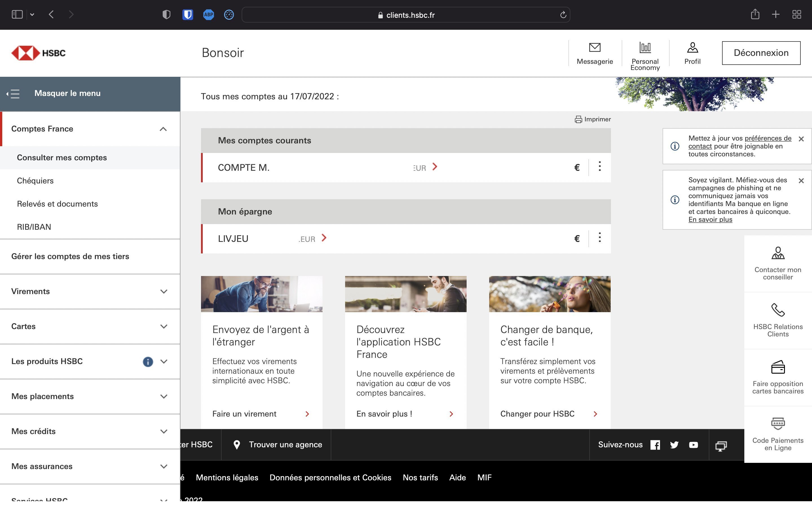Open the three-dot menu for LIVJEU
The image size is (812, 508).
(600, 237)
